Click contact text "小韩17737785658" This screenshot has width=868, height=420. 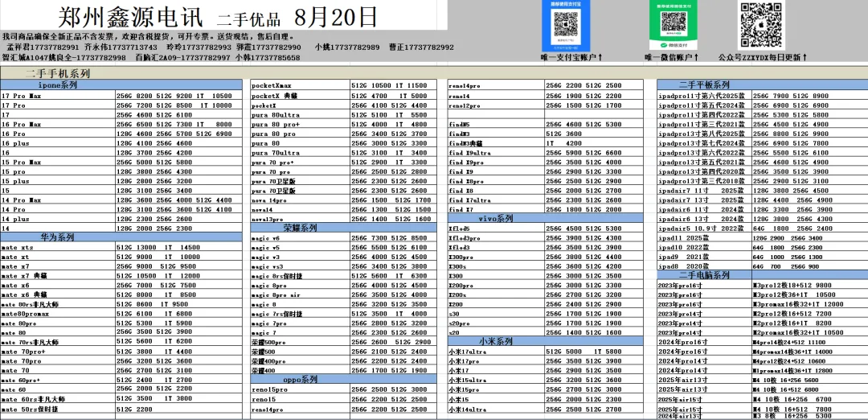click(268, 58)
